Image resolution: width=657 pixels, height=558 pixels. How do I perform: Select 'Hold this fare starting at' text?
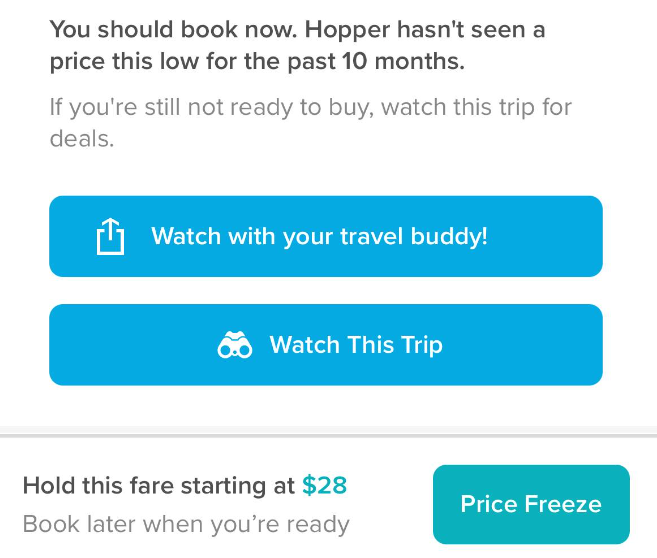pyautogui.click(x=159, y=486)
